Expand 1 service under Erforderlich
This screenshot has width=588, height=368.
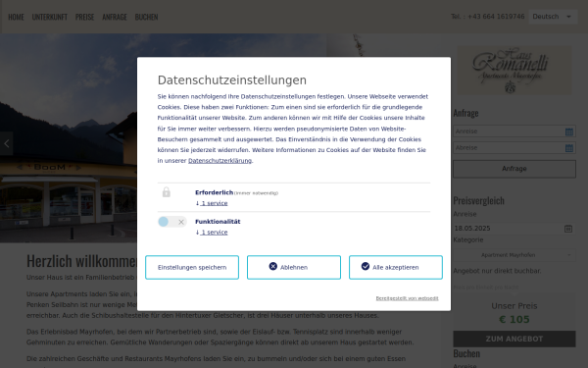212,203
